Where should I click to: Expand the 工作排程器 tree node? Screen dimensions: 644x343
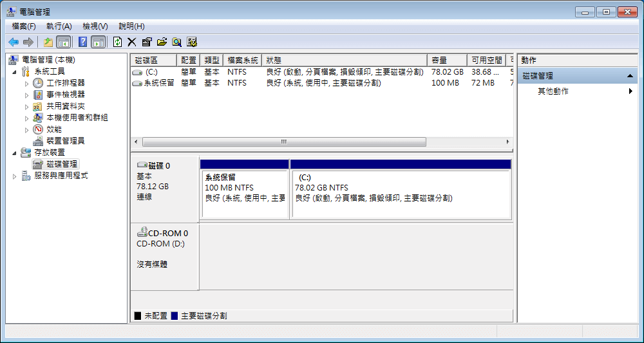[x=26, y=83]
